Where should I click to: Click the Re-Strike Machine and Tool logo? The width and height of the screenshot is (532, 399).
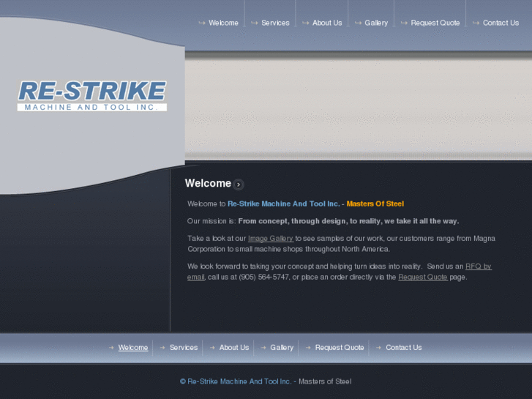[92, 96]
